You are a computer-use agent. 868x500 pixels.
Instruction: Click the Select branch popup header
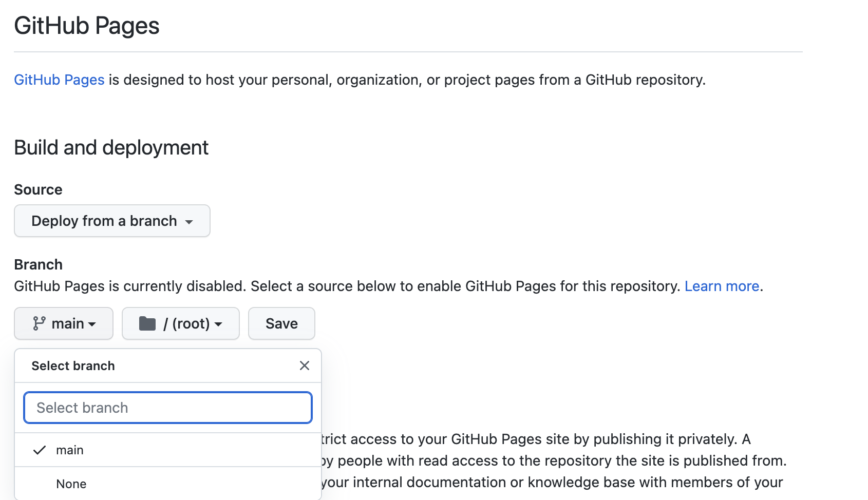click(x=73, y=366)
